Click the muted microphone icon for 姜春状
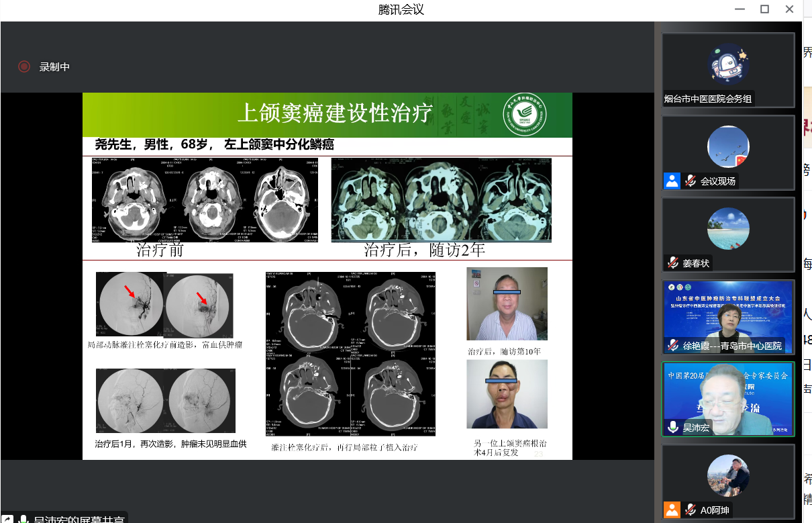This screenshot has width=812, height=523. 672,263
